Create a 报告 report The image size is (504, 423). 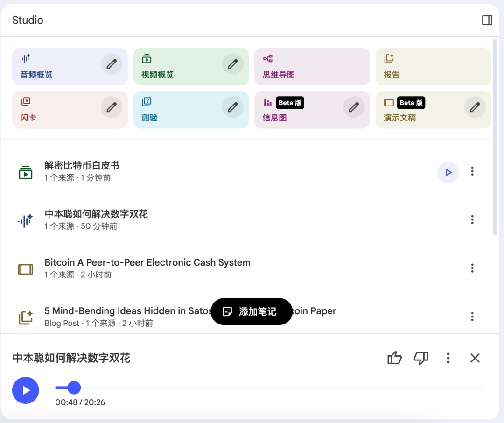coord(433,67)
